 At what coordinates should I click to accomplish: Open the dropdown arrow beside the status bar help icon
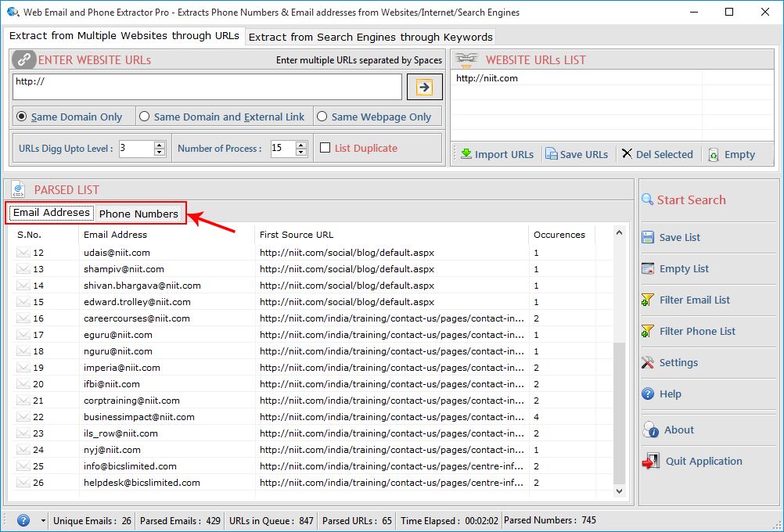point(43,520)
